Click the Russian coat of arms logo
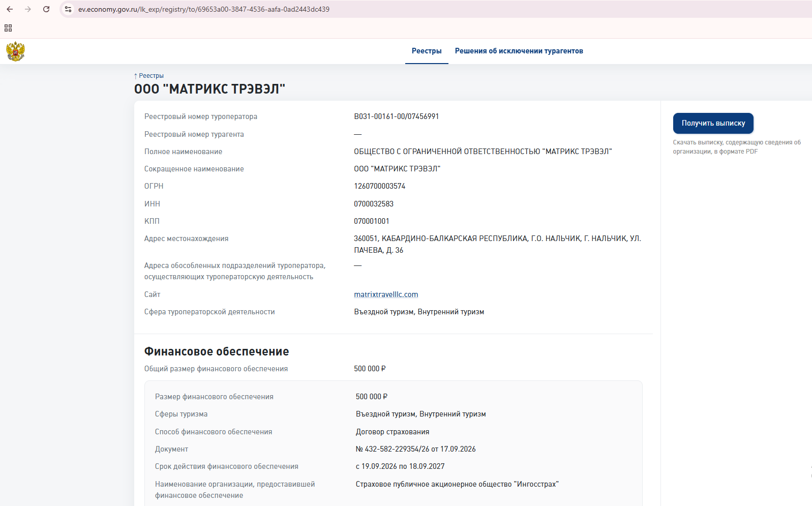 [x=15, y=51]
